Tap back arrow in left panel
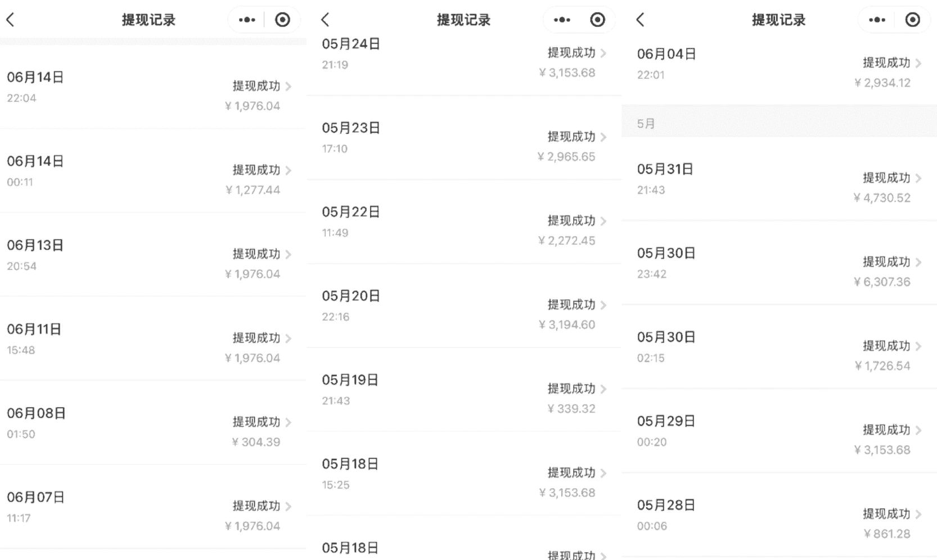Image resolution: width=937 pixels, height=560 pixels. click(x=10, y=20)
